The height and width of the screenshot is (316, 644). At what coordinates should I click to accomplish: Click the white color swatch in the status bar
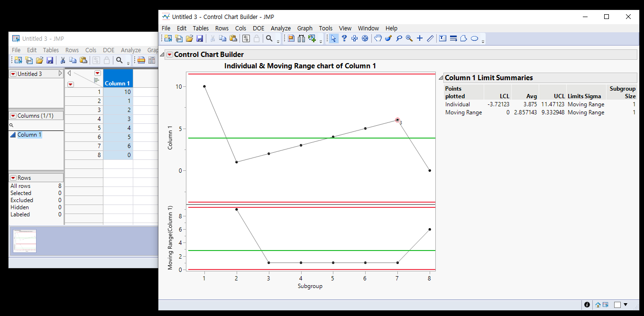[x=617, y=305]
